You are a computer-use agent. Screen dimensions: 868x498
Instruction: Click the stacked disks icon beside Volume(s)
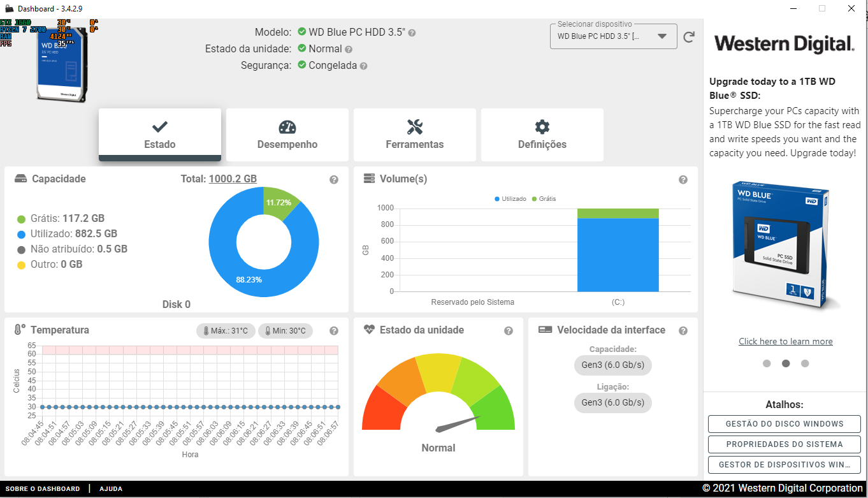point(369,179)
